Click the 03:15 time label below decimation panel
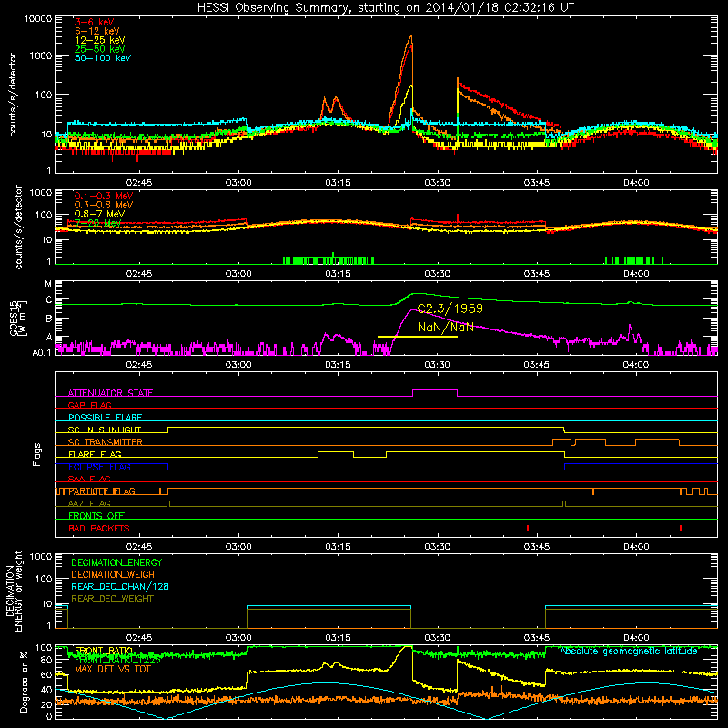The image size is (728, 728). tap(338, 638)
